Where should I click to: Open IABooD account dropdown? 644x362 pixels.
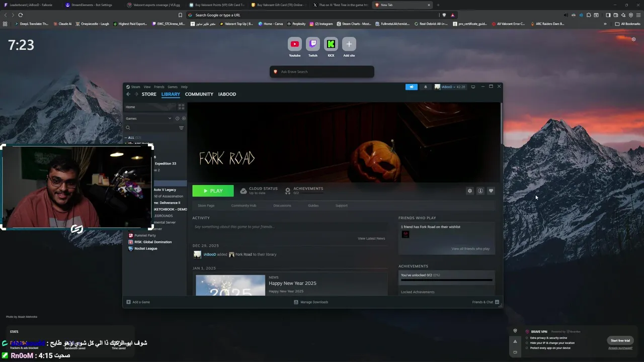coord(450,87)
